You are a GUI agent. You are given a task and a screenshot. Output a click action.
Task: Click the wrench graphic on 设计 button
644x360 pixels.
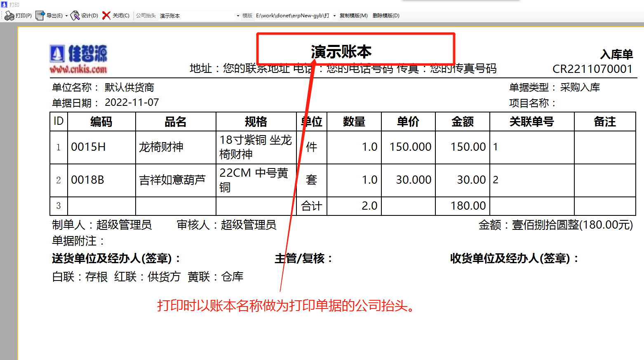[75, 15]
